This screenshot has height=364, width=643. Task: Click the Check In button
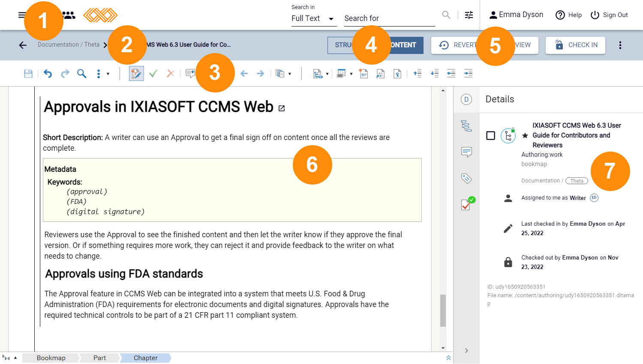tap(575, 45)
